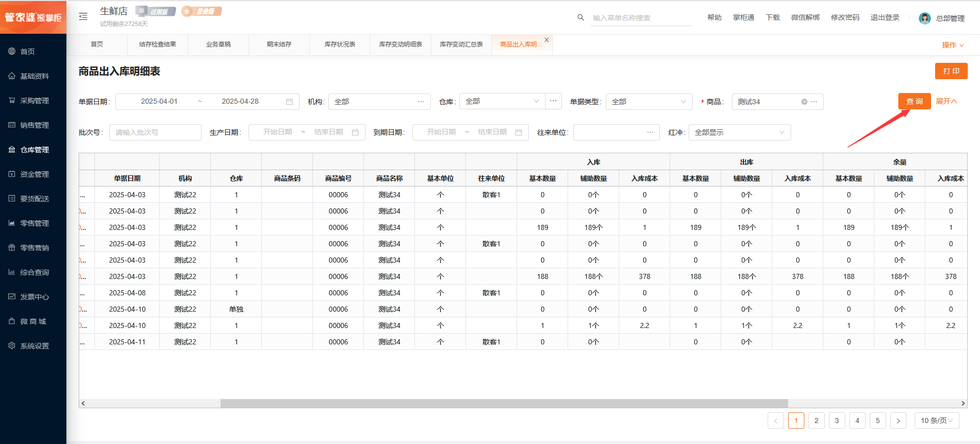Focus the 批次号 input field

tap(155, 132)
